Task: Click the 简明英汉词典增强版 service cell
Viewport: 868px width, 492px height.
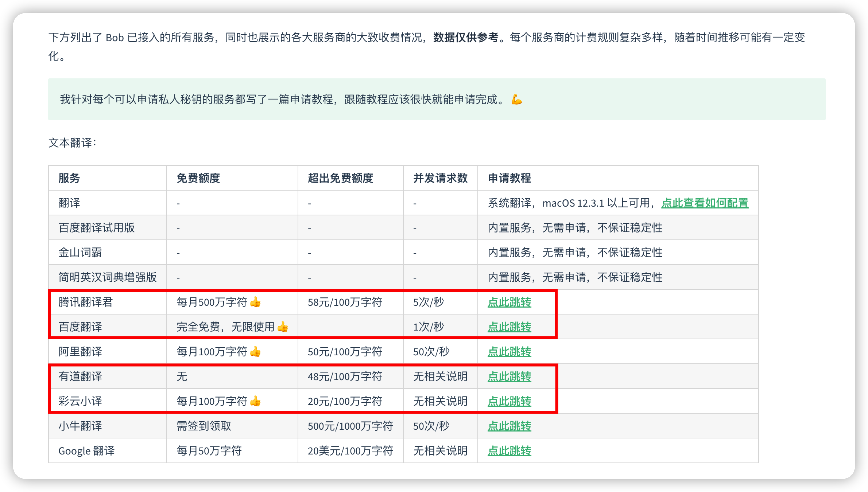Action: 107,277
